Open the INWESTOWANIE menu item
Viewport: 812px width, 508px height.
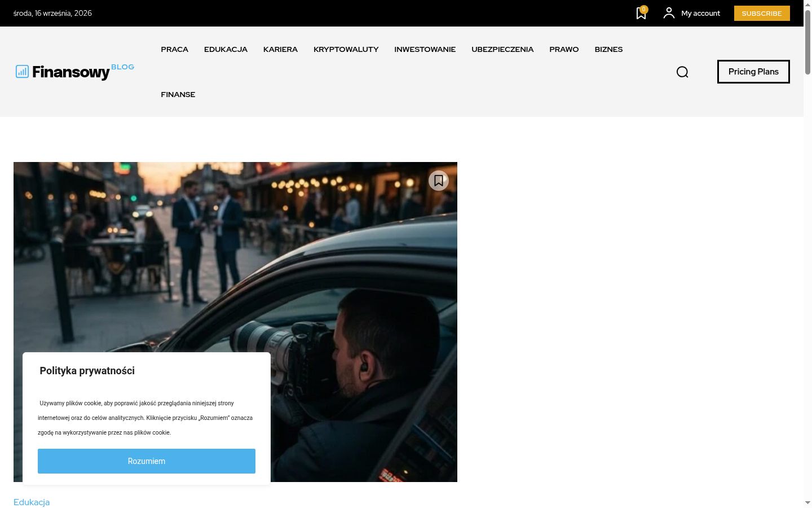[425, 49]
